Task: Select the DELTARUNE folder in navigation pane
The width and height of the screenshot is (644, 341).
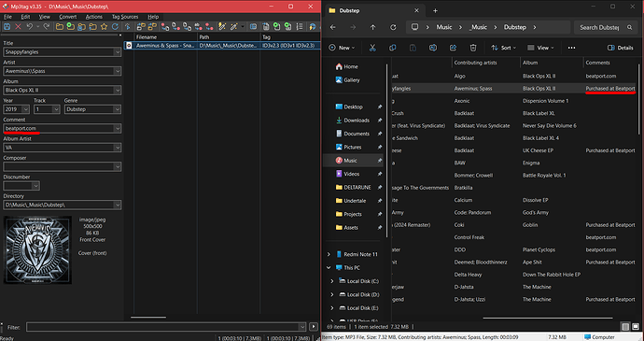Action: tap(357, 187)
